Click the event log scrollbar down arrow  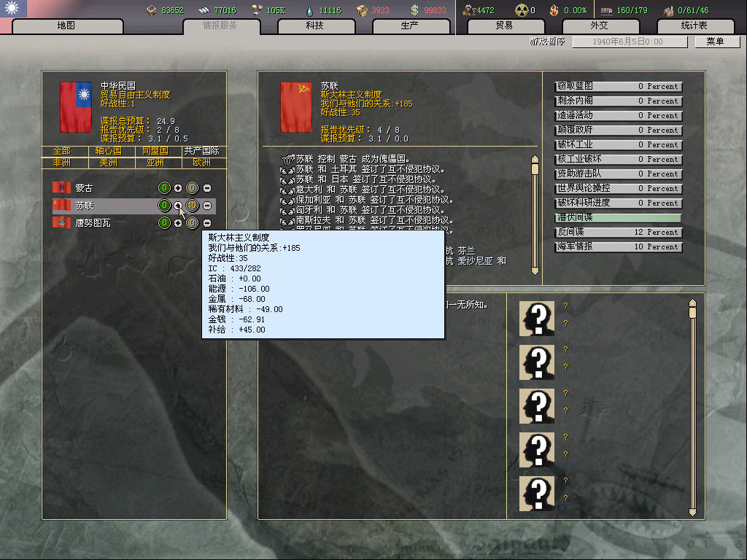535,271
